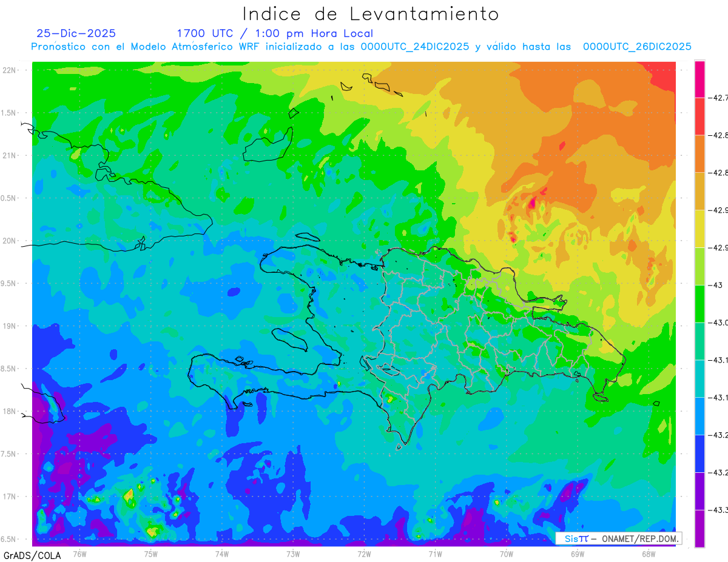This screenshot has height=562, width=728.
Task: Click the '20N' latitude axis label
Action: pos(9,241)
